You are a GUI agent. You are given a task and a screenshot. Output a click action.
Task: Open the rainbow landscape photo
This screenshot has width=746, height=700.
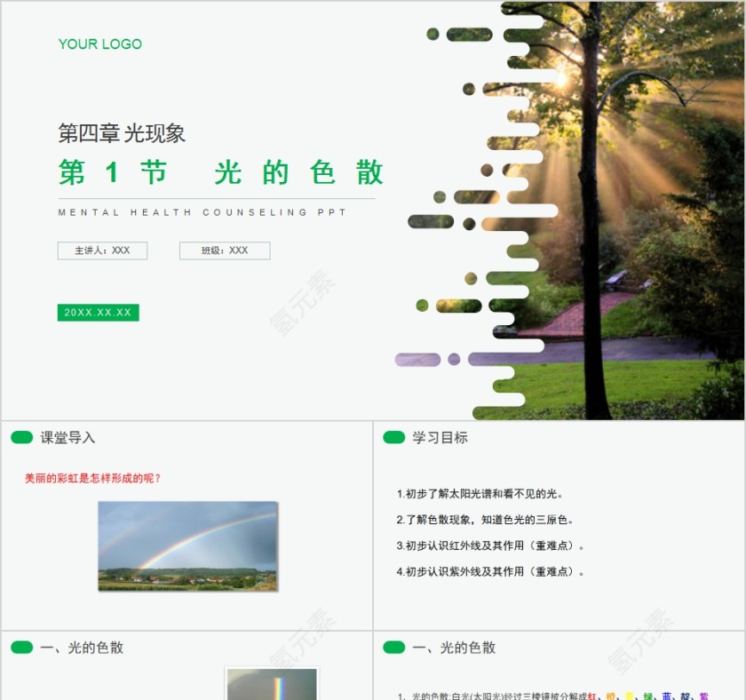pos(188,545)
